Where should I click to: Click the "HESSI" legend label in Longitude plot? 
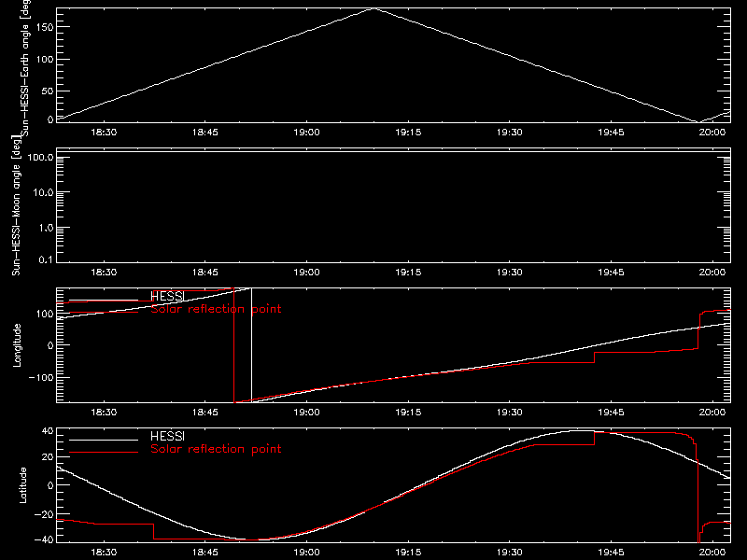(167, 296)
